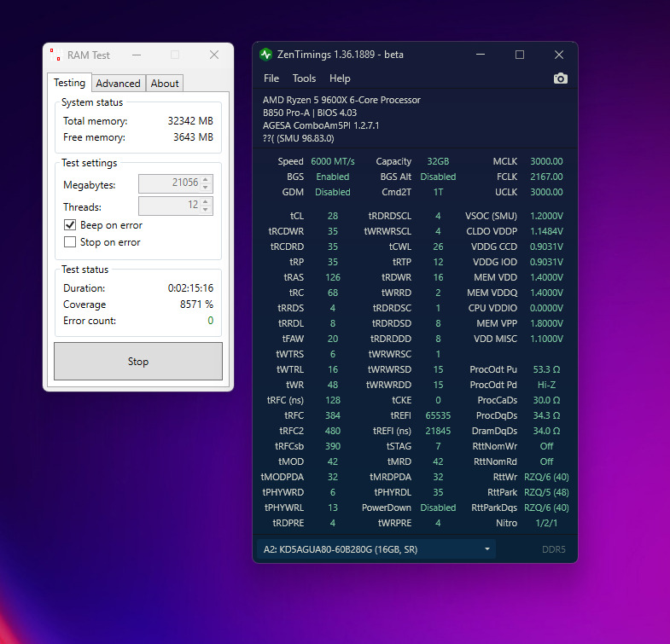Click the AMD Ryzen 5 9600X processor text
This screenshot has width=670, height=644.
pos(342,100)
